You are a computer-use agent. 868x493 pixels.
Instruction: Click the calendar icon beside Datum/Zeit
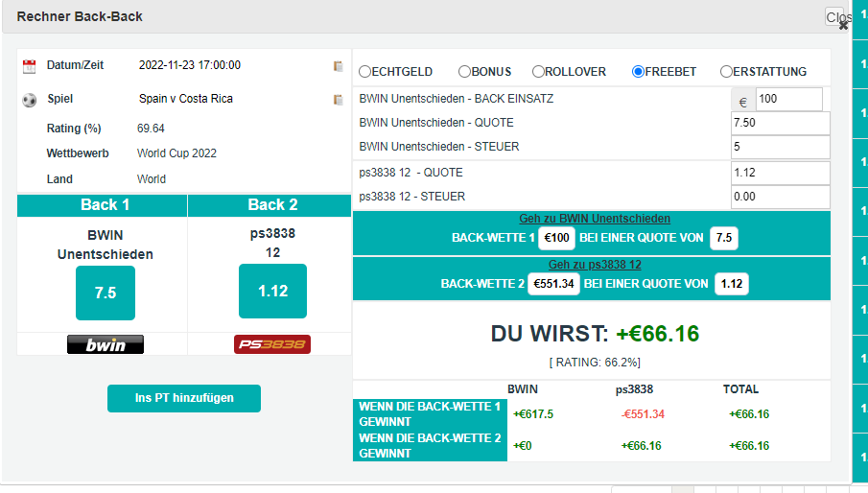[x=30, y=66]
